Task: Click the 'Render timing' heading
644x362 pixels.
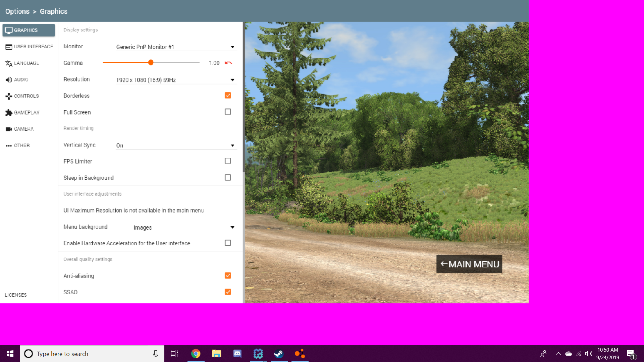Action: (78, 128)
